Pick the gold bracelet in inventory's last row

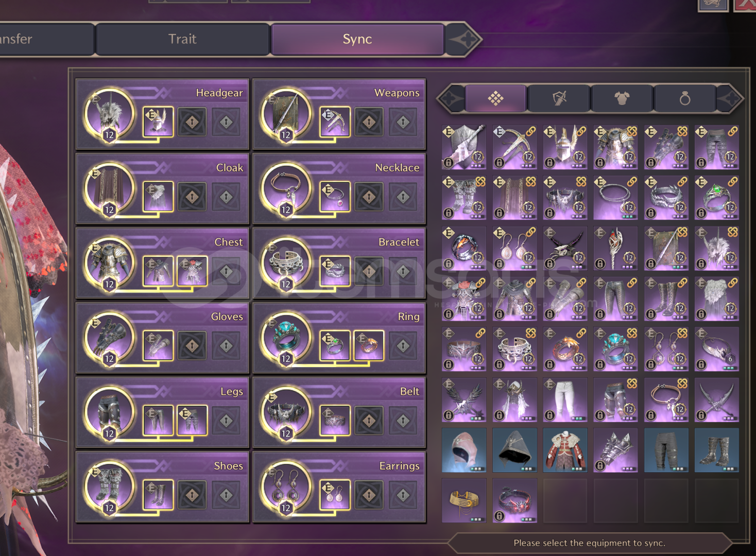point(464,500)
